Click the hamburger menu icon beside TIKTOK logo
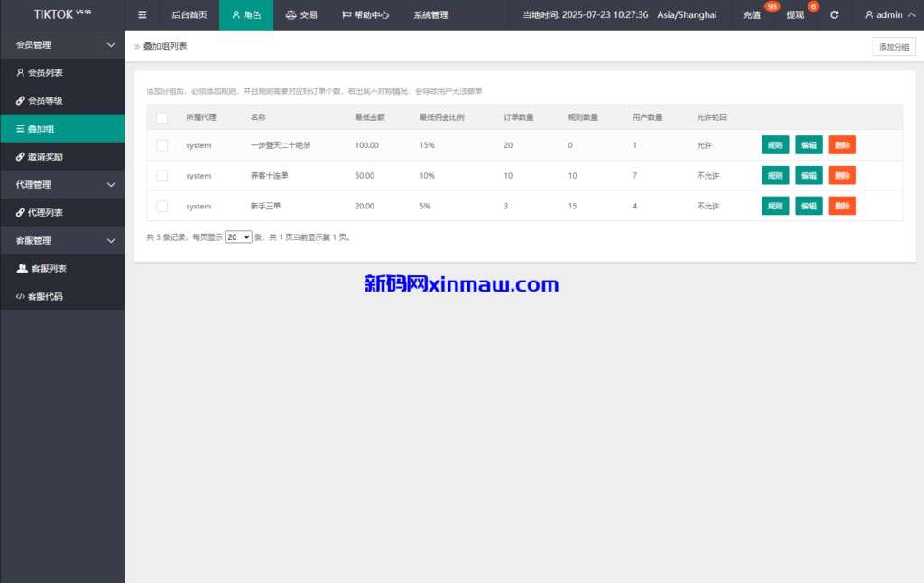Screen dimensions: 924x583 [142, 14]
